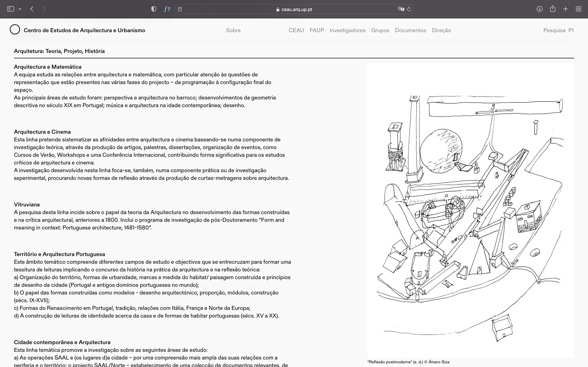
Task: Click the translate page icon
Action: pos(401,9)
